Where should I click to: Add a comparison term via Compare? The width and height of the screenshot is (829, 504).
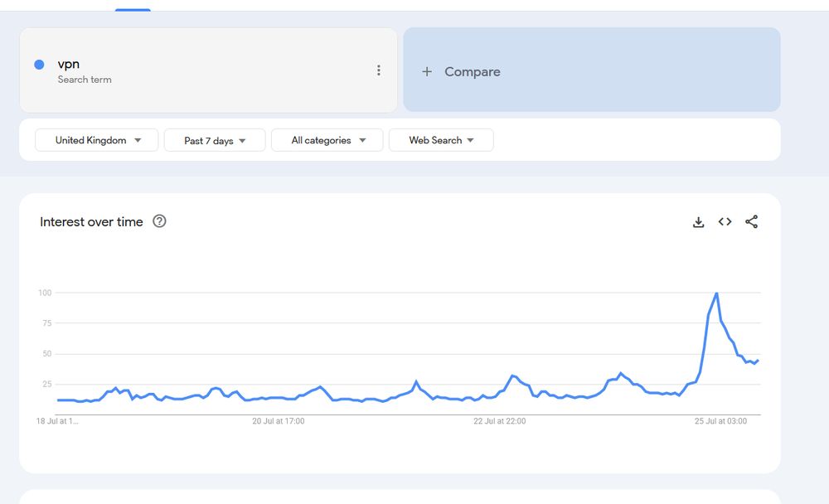592,70
